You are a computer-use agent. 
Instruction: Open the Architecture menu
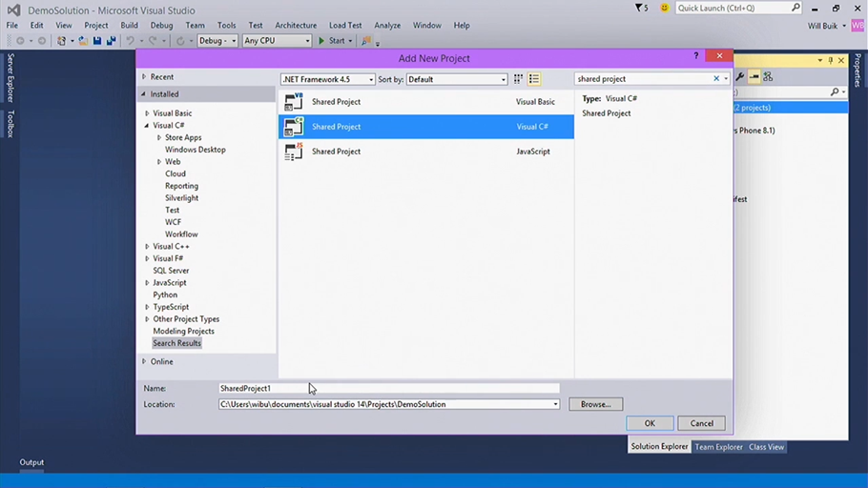(296, 26)
